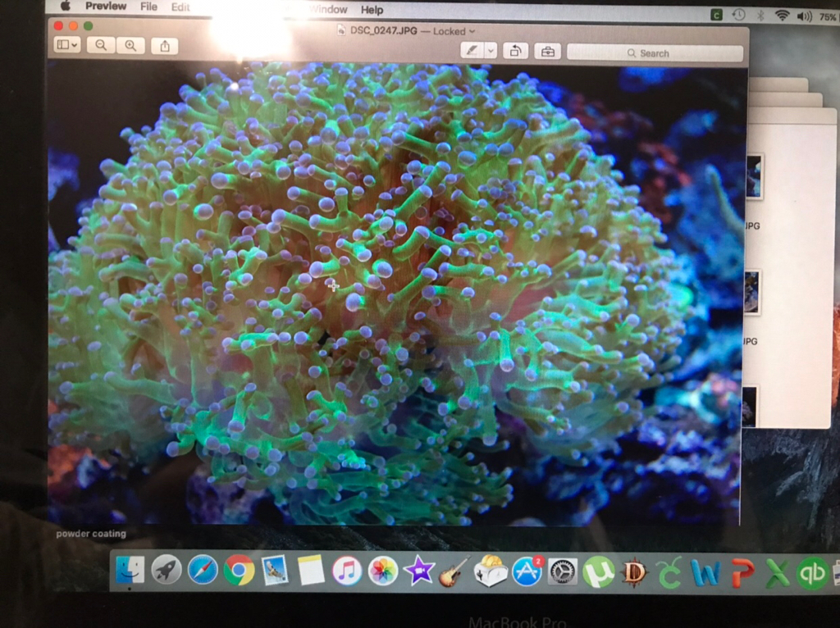The height and width of the screenshot is (628, 840).
Task: Click the green C icon in menu bar
Action: coord(716,15)
